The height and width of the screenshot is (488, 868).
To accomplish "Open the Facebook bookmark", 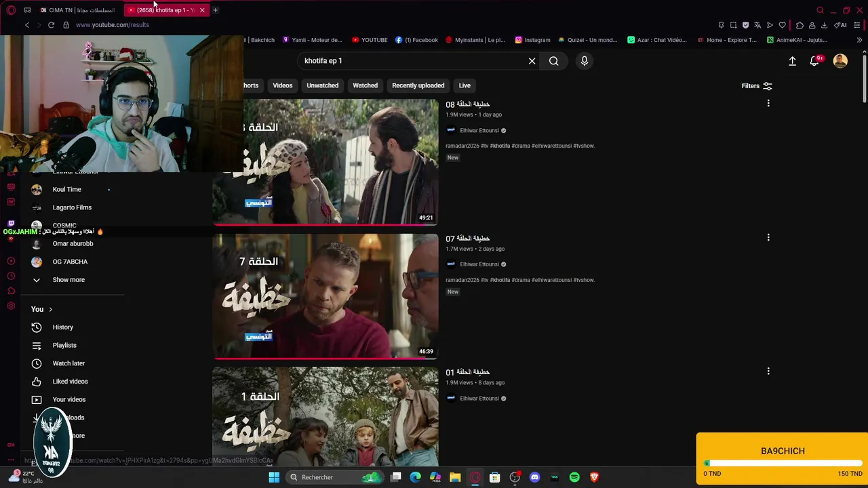I will coord(416,40).
